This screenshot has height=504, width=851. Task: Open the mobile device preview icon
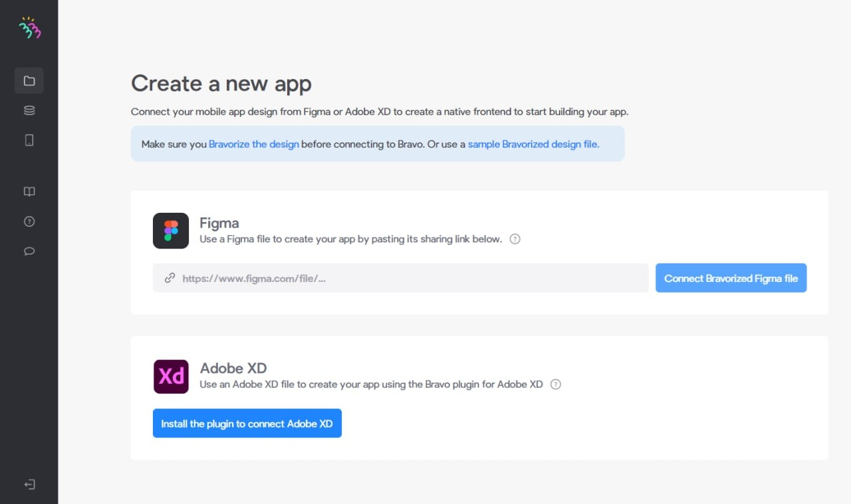pos(29,140)
